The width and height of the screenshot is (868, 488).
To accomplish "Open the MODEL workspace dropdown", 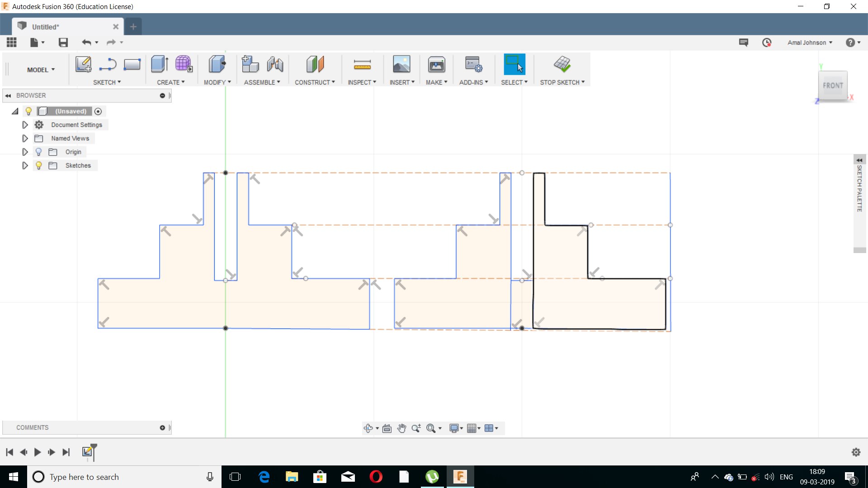I will click(41, 70).
